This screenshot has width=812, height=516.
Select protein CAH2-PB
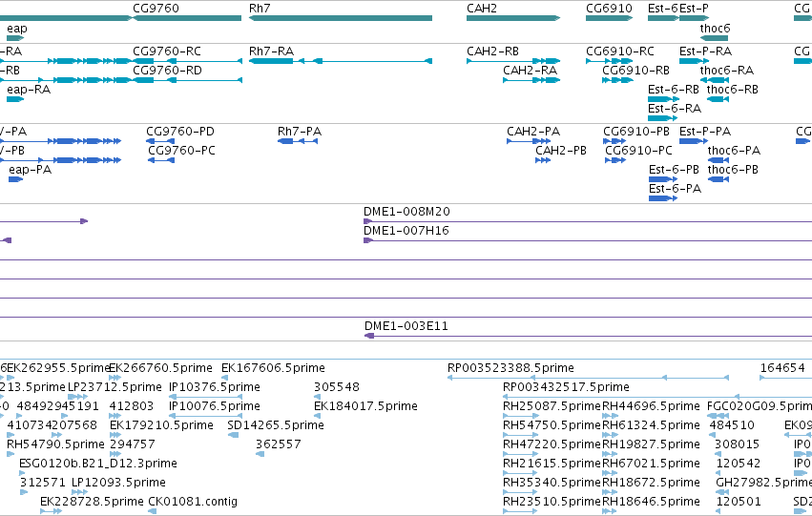(x=543, y=160)
